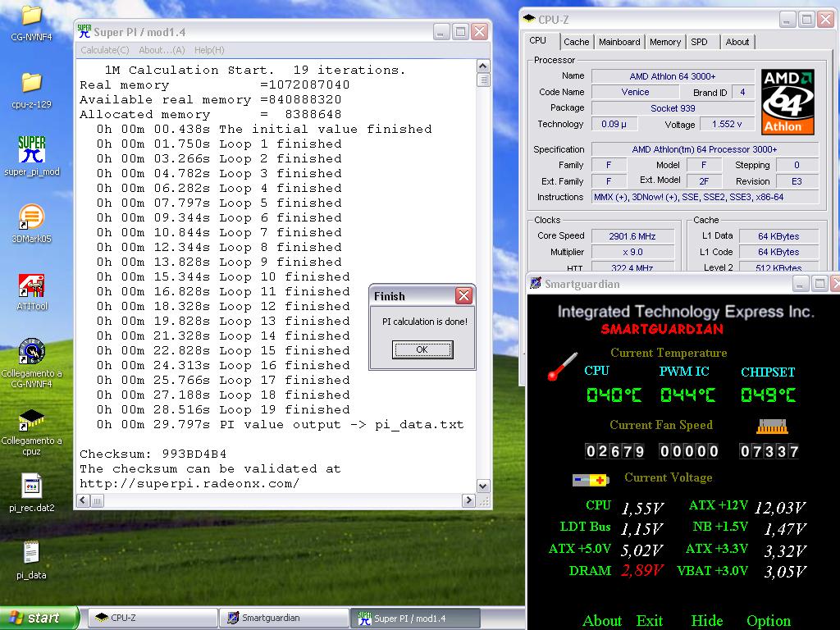Click the Code Name value Venice
This screenshot has width=840, height=630.
[635, 92]
